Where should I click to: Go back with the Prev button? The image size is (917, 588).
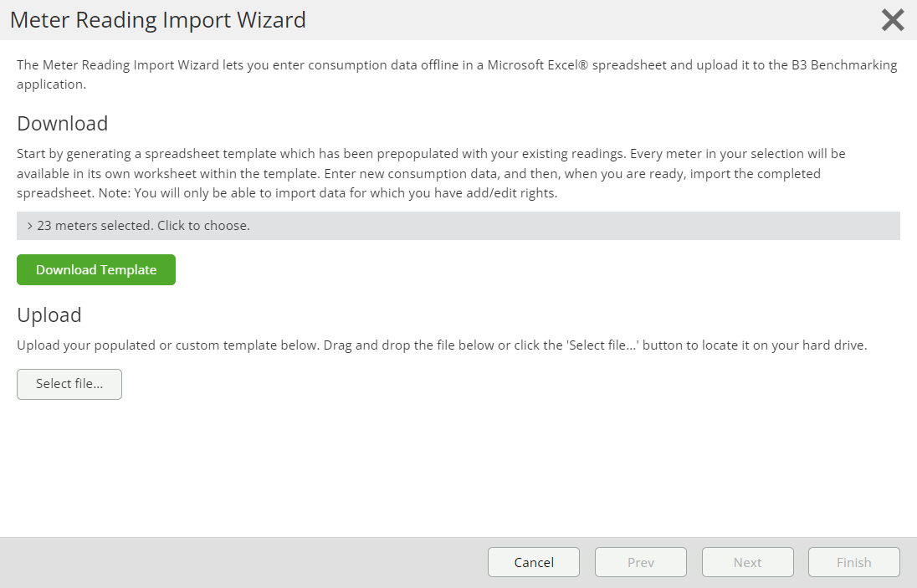tap(640, 562)
